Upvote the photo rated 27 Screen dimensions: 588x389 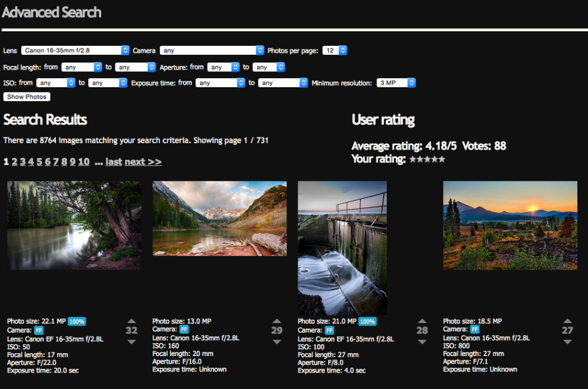pyautogui.click(x=567, y=321)
